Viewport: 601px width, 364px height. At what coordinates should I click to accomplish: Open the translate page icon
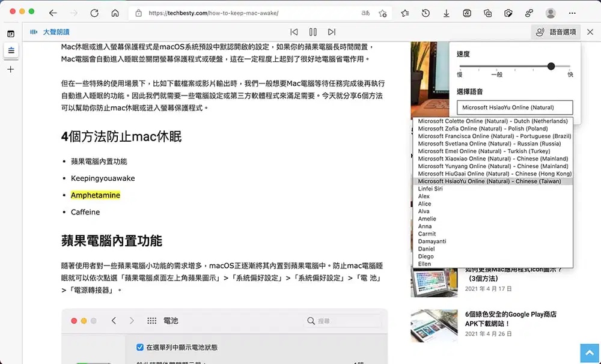[x=365, y=13]
